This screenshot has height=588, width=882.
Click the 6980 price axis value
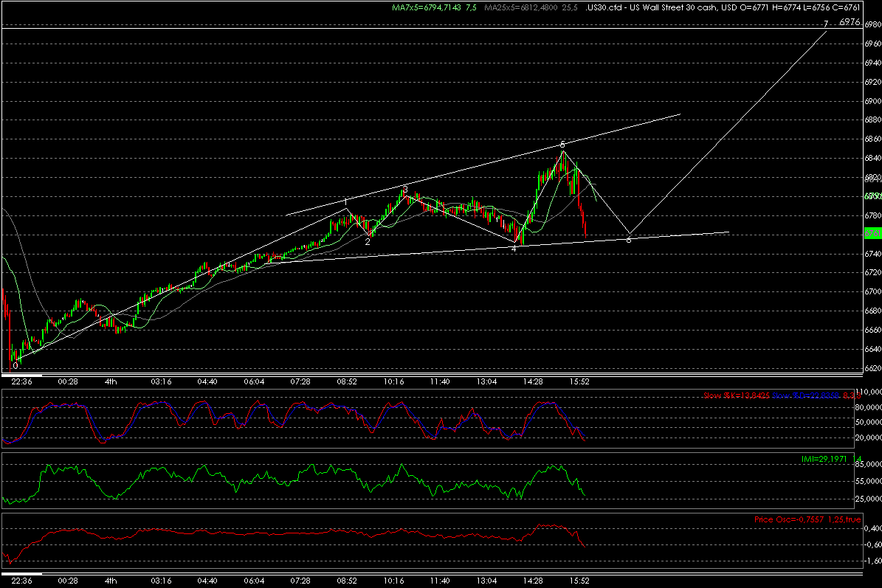coord(873,24)
